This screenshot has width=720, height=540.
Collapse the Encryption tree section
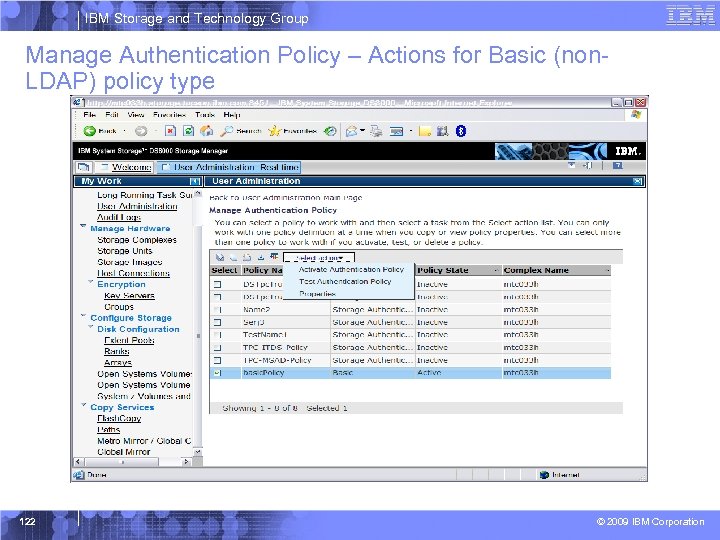(x=90, y=282)
